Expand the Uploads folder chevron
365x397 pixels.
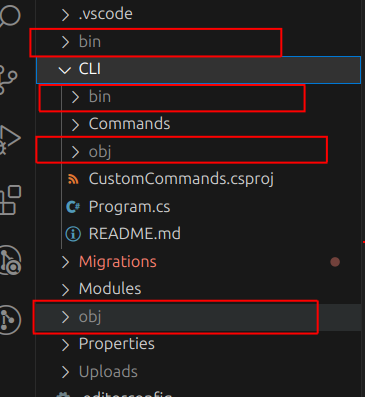pyautogui.click(x=65, y=372)
